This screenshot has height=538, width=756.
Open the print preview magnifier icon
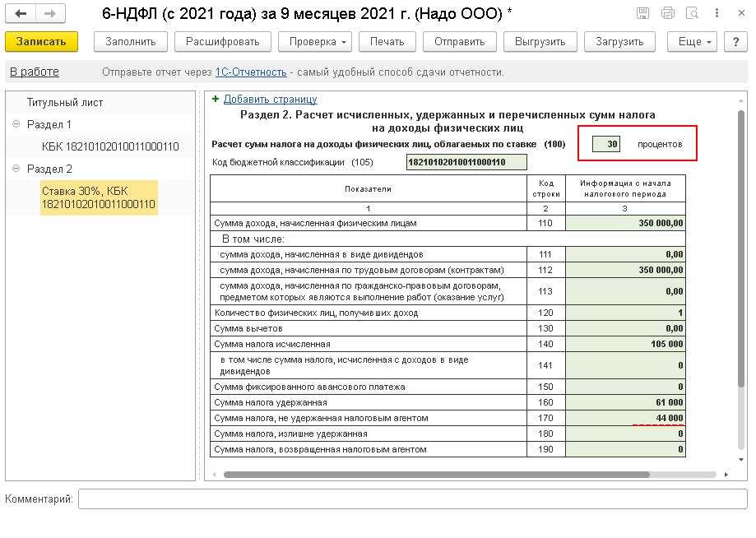[x=692, y=14]
